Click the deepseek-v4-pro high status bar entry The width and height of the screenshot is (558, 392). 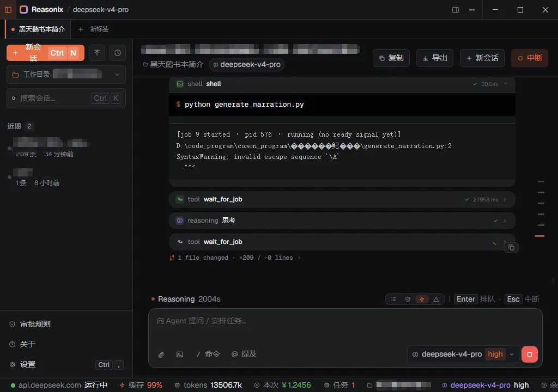(485, 385)
